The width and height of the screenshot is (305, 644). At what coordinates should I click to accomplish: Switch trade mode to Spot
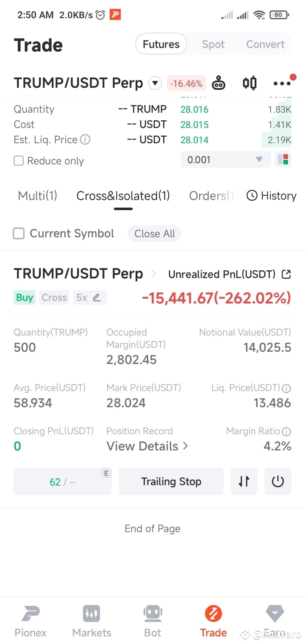[x=213, y=44]
